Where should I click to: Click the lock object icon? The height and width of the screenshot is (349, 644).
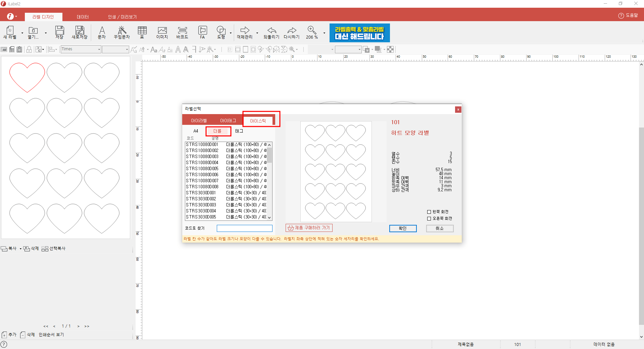pyautogui.click(x=29, y=50)
